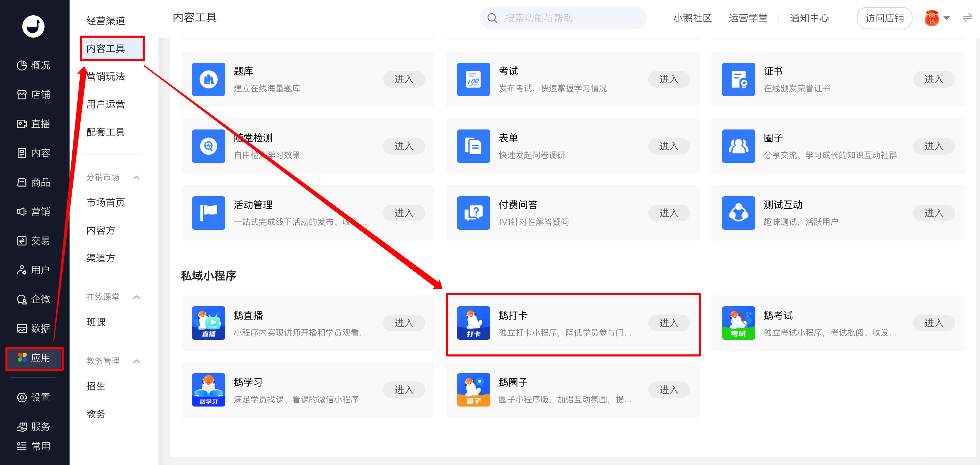980x465 pixels.
Task: Click the 圈子 community icon
Action: pos(738,146)
